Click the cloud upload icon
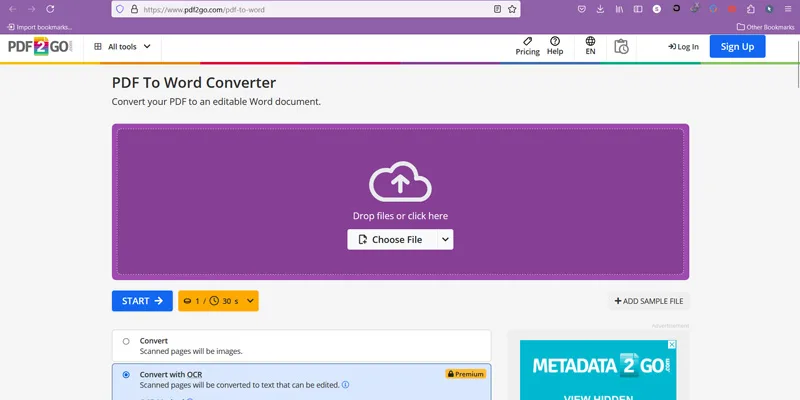 (400, 182)
